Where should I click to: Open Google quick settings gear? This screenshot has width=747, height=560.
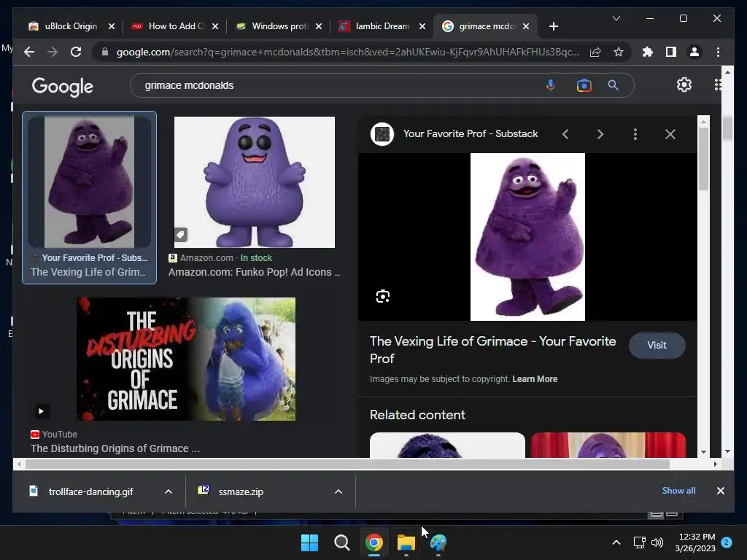click(684, 85)
